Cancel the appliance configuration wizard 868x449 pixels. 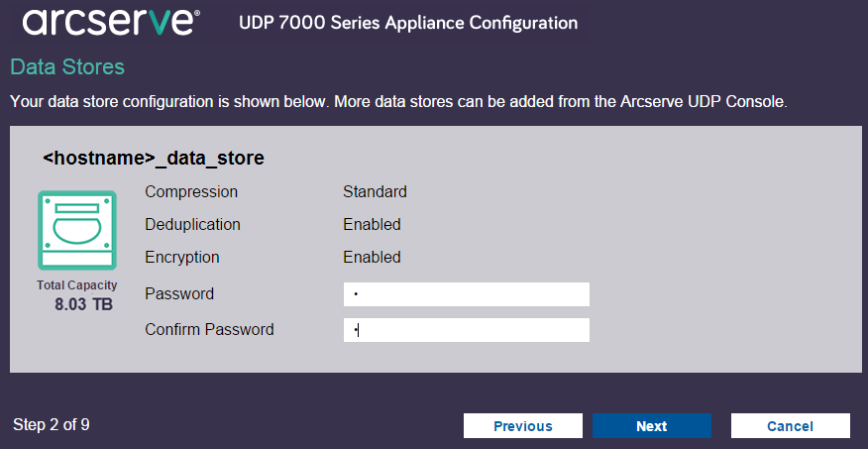[x=790, y=426]
